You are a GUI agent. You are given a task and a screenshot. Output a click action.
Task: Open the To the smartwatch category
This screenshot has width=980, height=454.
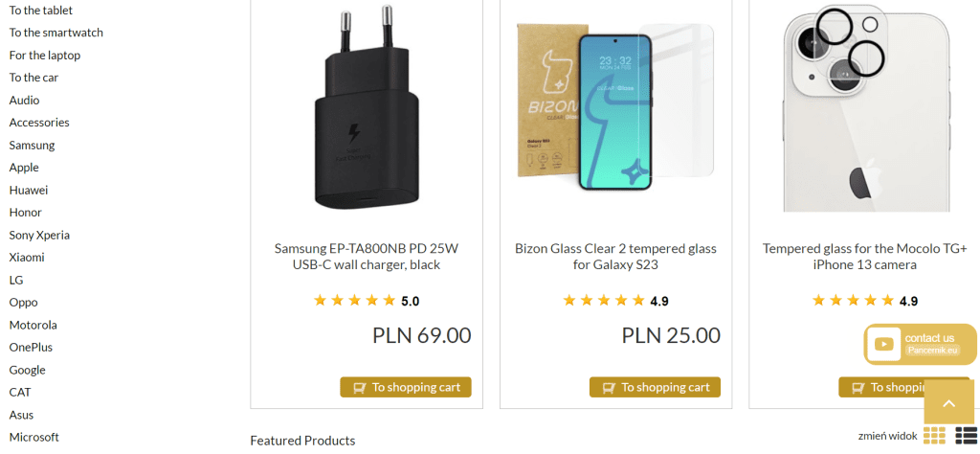click(56, 33)
